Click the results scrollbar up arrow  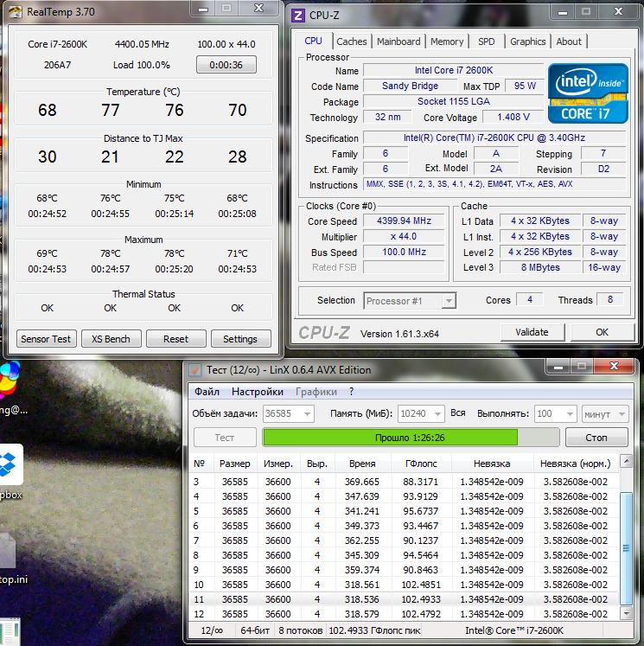627,461
